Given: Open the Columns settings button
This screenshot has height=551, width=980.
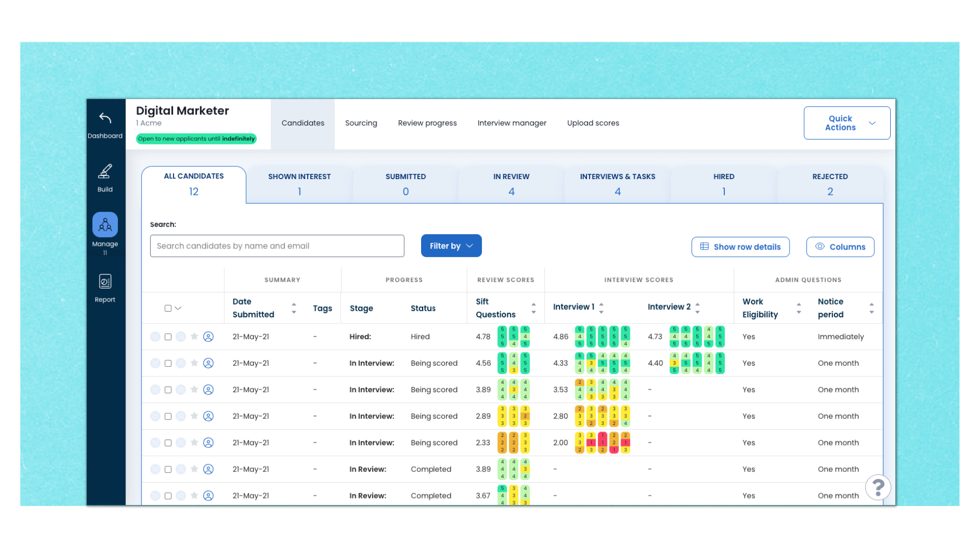Looking at the screenshot, I should coord(840,246).
